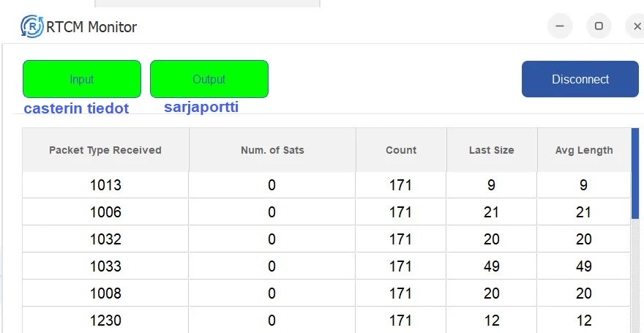Screen dimensions: 644x333
Task: Click the RTCM Monitor title text
Action: 91,27
